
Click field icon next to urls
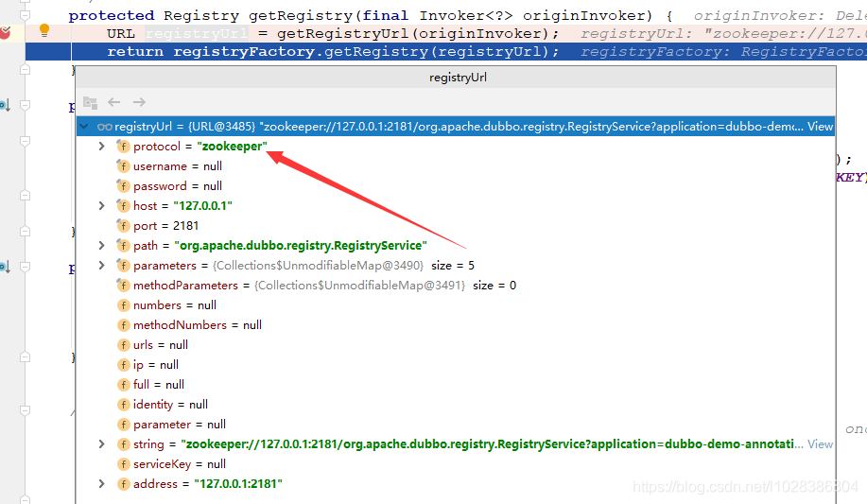click(123, 345)
